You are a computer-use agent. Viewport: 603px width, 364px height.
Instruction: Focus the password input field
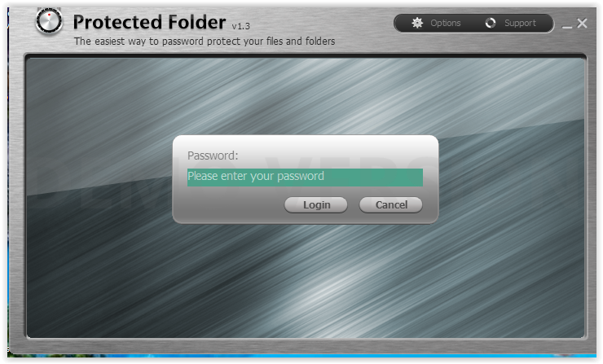click(x=305, y=178)
